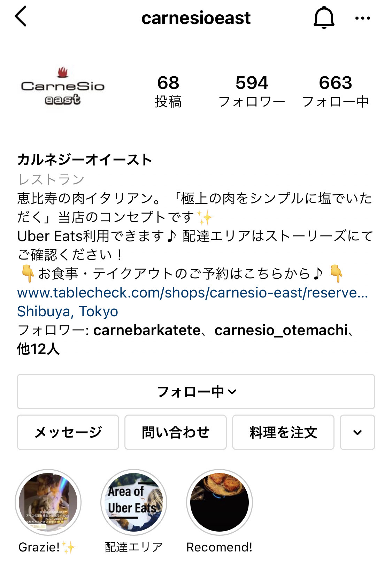
Task: View the 594 フォロワー list
Action: pyautogui.click(x=252, y=91)
